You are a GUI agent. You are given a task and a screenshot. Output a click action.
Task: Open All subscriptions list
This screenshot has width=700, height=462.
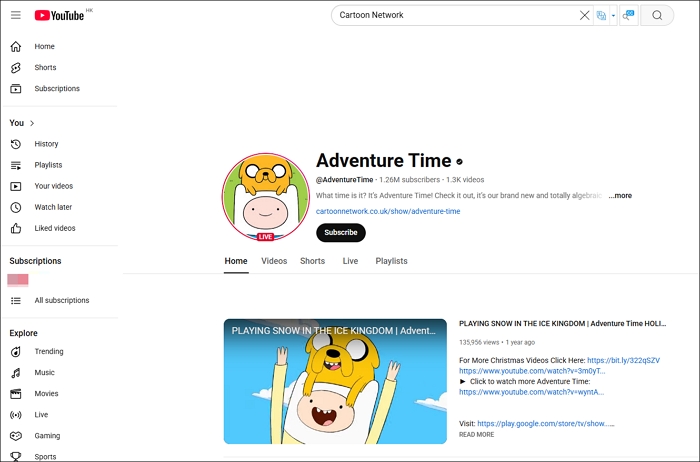(x=60, y=300)
